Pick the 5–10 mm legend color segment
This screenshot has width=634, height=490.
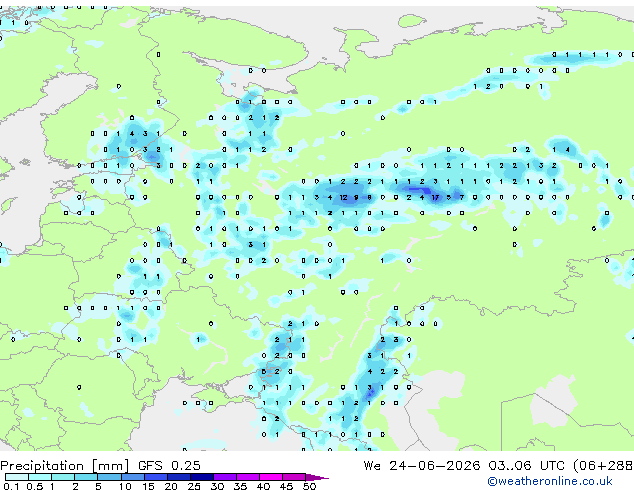pos(109,477)
